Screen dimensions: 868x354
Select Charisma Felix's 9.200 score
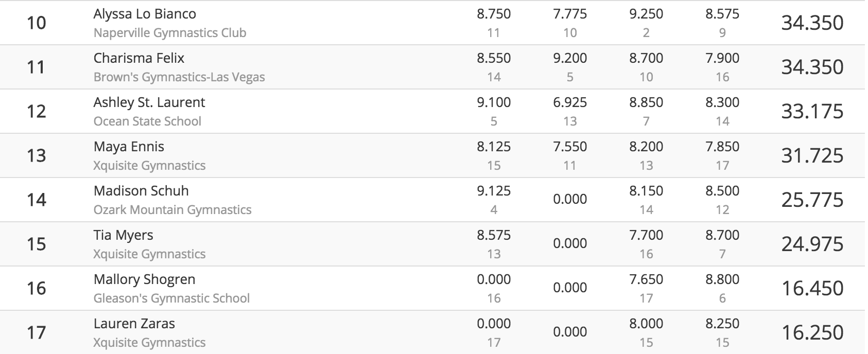tap(570, 58)
